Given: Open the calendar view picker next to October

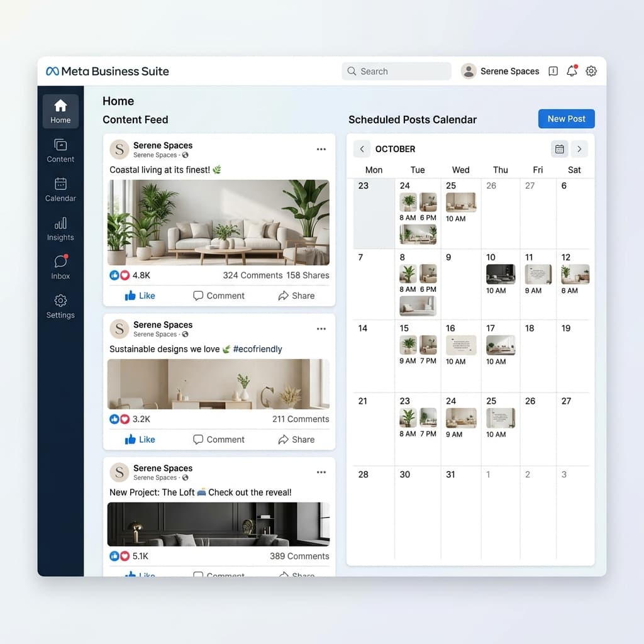Looking at the screenshot, I should point(559,149).
